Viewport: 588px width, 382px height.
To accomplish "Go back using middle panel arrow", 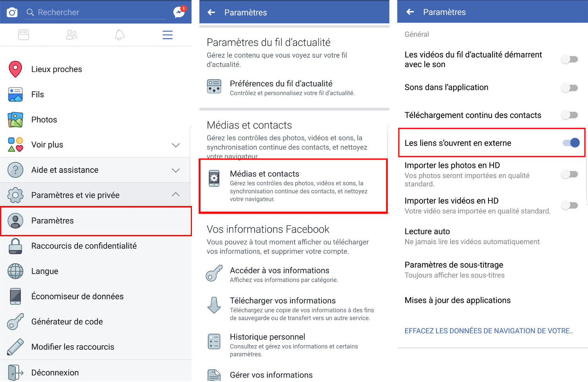I will click(212, 13).
